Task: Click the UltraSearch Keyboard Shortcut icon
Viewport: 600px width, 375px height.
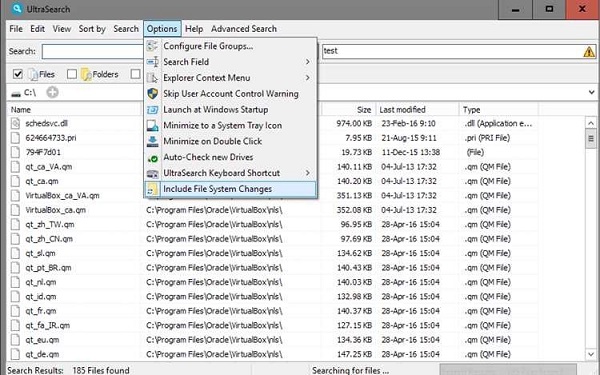Action: 152,173
